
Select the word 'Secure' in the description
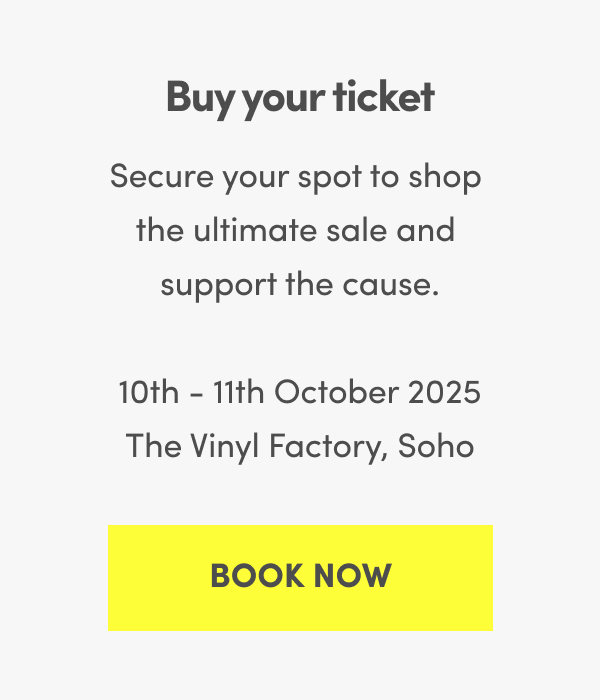(162, 176)
